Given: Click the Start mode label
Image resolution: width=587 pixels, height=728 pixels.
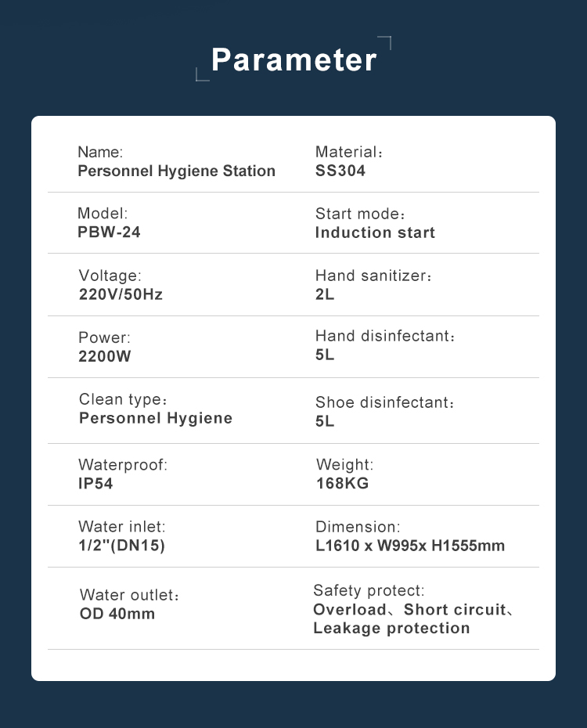Looking at the screenshot, I should point(360,214).
